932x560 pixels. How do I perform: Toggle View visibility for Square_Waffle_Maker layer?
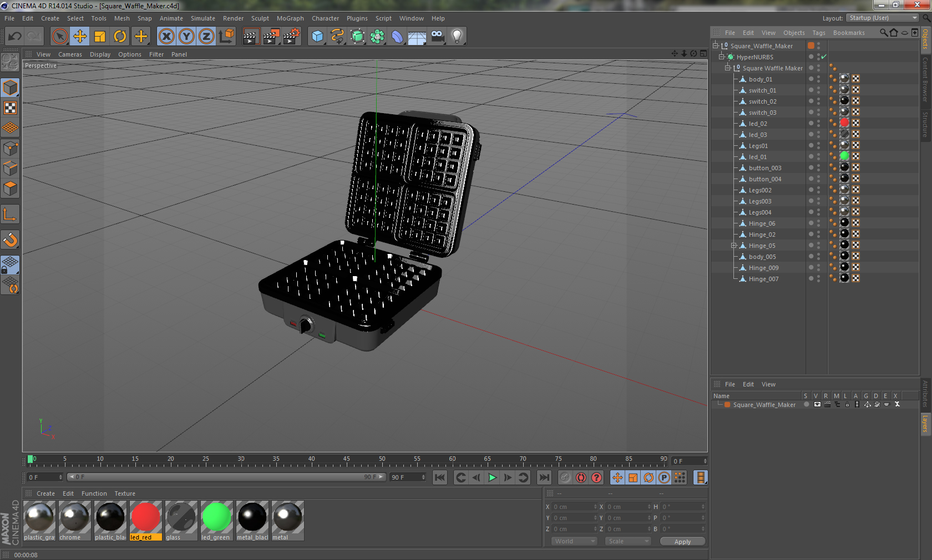(x=817, y=404)
